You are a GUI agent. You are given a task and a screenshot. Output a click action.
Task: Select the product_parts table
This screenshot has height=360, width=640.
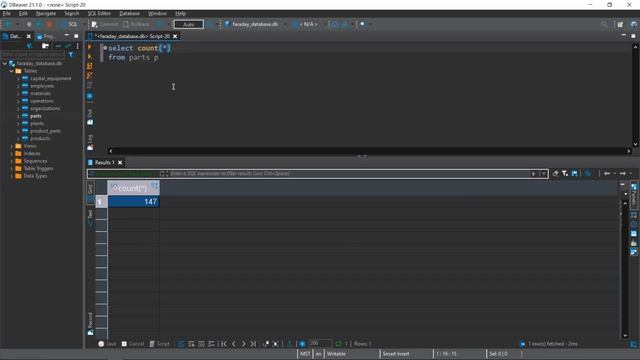[x=45, y=131]
